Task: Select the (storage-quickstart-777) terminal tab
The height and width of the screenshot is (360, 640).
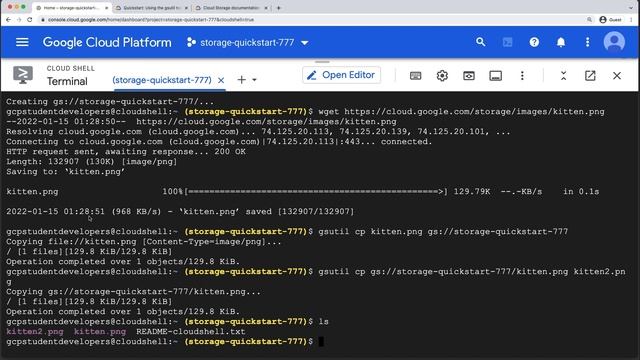Action: (x=162, y=80)
